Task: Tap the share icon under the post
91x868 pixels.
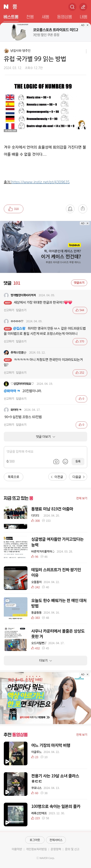Action: pyautogui.click(x=82, y=209)
